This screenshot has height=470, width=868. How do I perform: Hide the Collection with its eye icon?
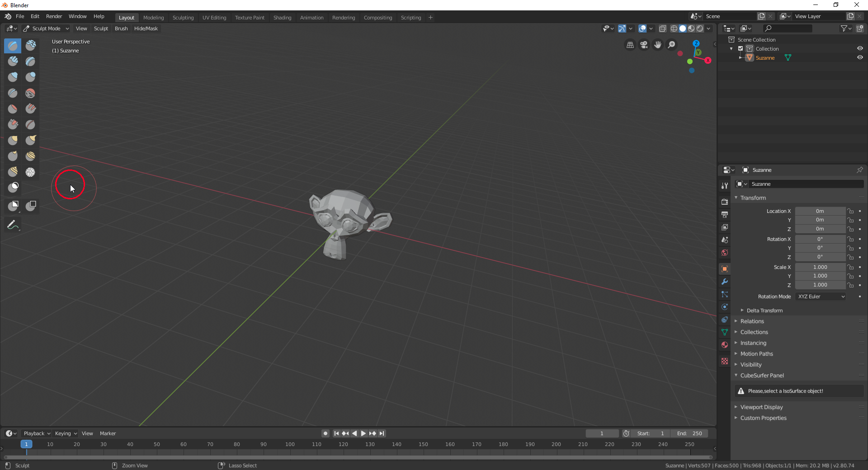(x=860, y=48)
